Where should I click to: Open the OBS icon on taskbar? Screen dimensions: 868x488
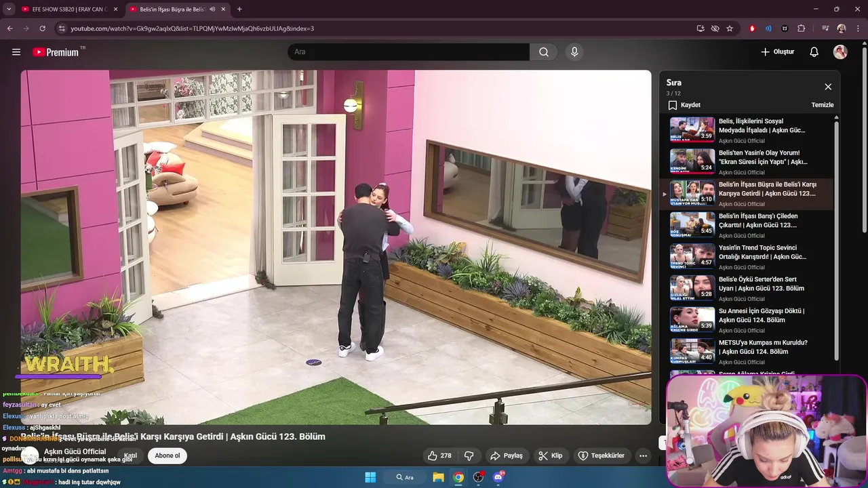click(478, 477)
